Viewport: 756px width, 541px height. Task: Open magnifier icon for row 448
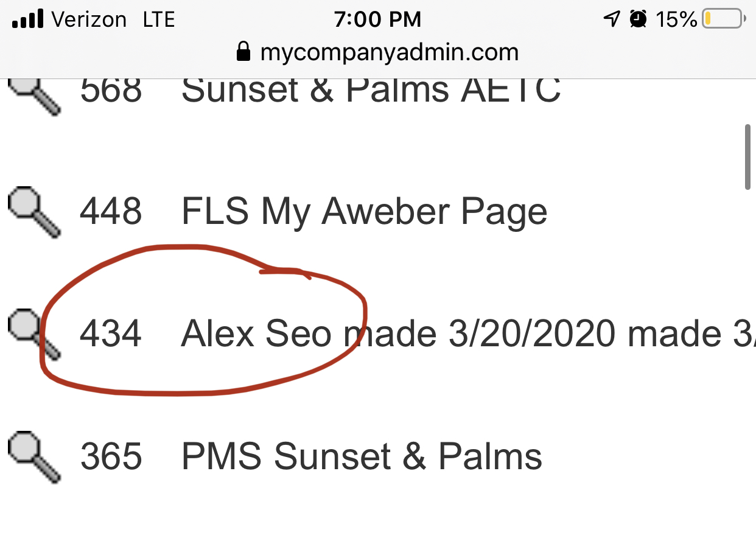[33, 211]
